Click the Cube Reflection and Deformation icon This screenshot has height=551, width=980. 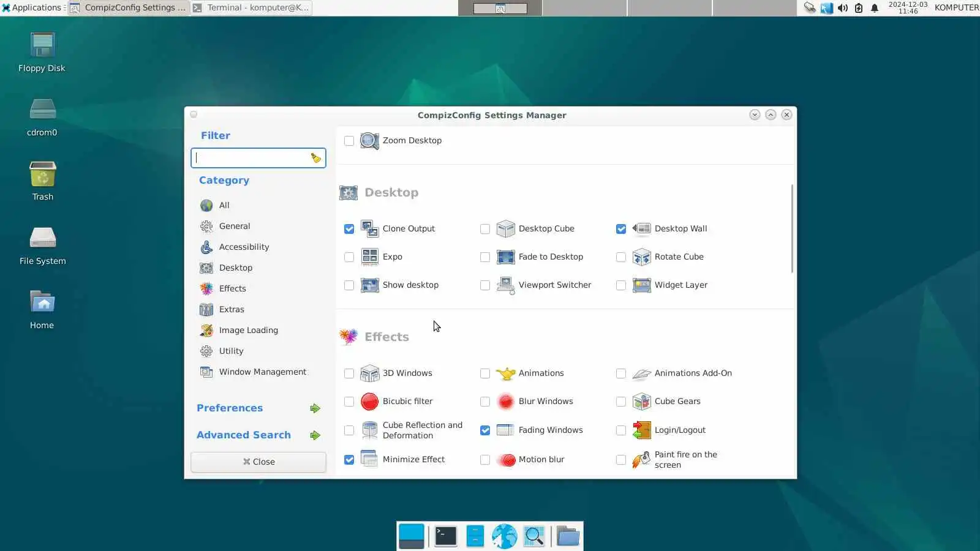click(x=369, y=430)
